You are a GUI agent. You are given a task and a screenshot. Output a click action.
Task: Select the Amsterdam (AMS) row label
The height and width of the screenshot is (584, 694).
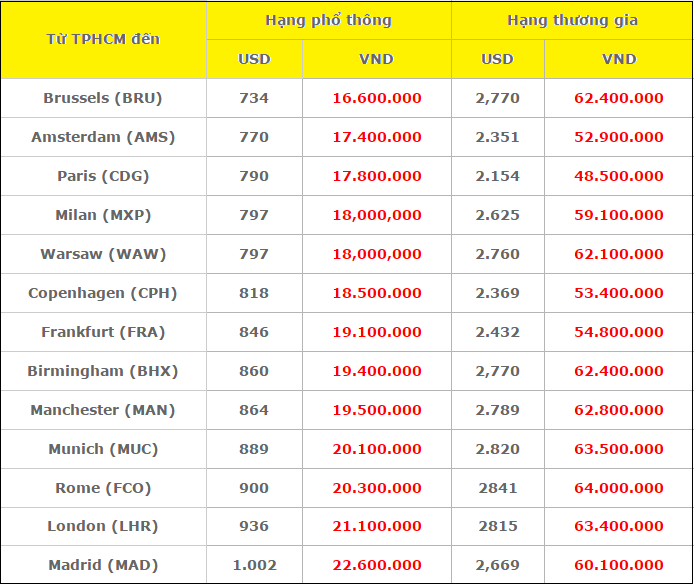point(103,137)
